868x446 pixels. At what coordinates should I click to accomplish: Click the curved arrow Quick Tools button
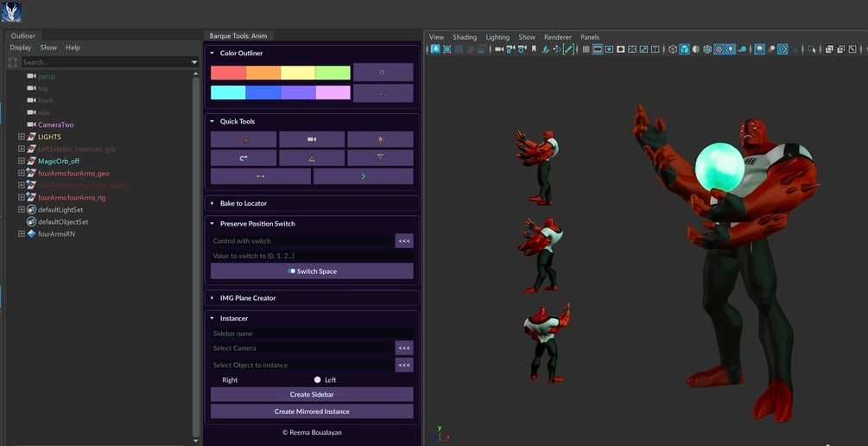click(244, 158)
